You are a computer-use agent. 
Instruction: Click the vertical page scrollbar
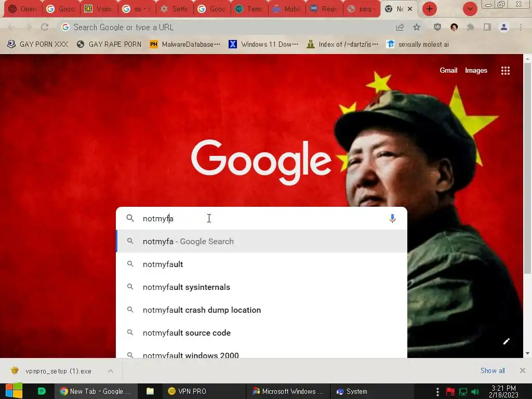(527, 169)
